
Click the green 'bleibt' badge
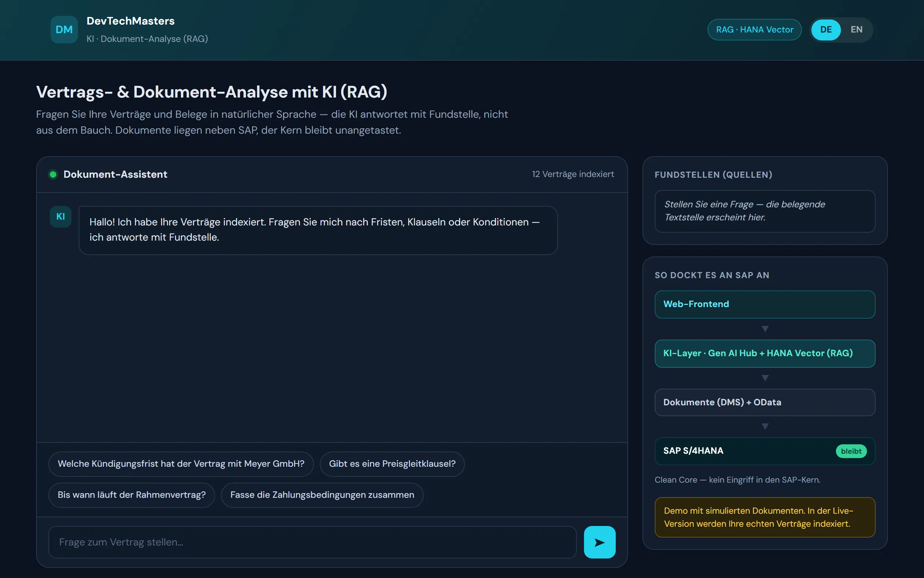[851, 451]
